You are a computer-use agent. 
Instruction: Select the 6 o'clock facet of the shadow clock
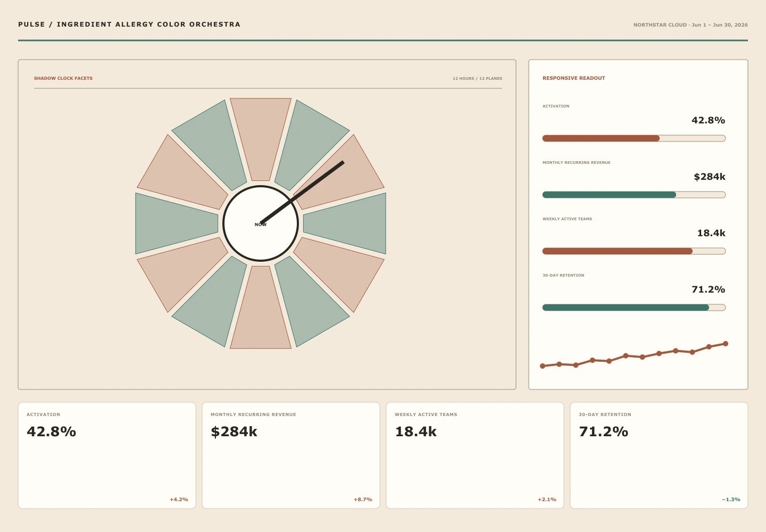tap(261, 307)
